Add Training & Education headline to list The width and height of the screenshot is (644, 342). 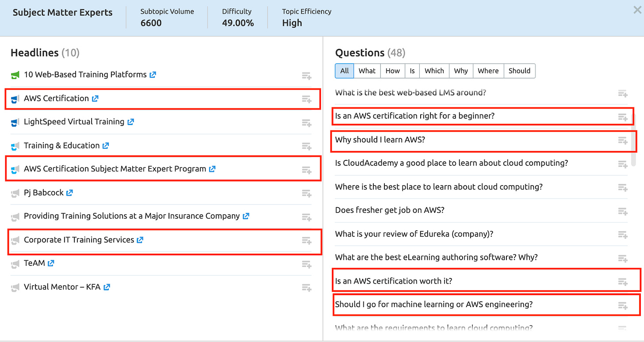(x=307, y=146)
